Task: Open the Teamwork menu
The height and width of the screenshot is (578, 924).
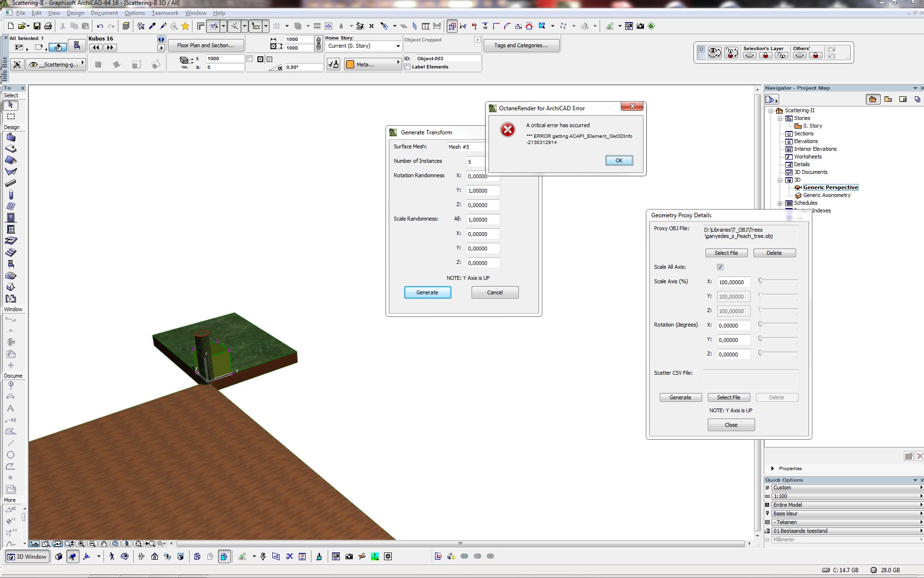Action: (165, 13)
